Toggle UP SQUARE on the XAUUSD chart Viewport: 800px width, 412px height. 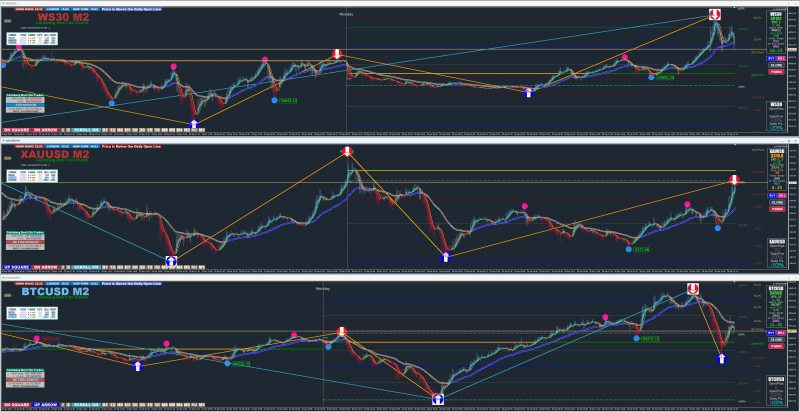point(16,267)
